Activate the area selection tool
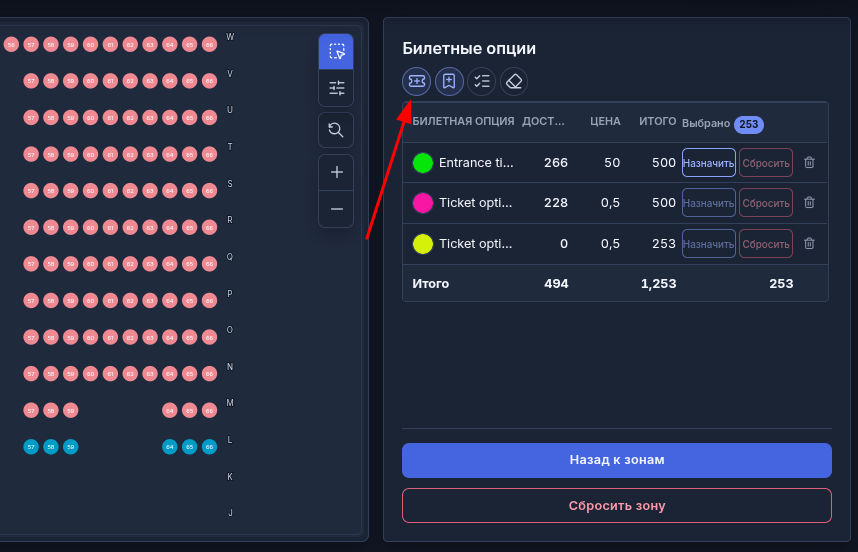This screenshot has width=858, height=552. tap(336, 51)
